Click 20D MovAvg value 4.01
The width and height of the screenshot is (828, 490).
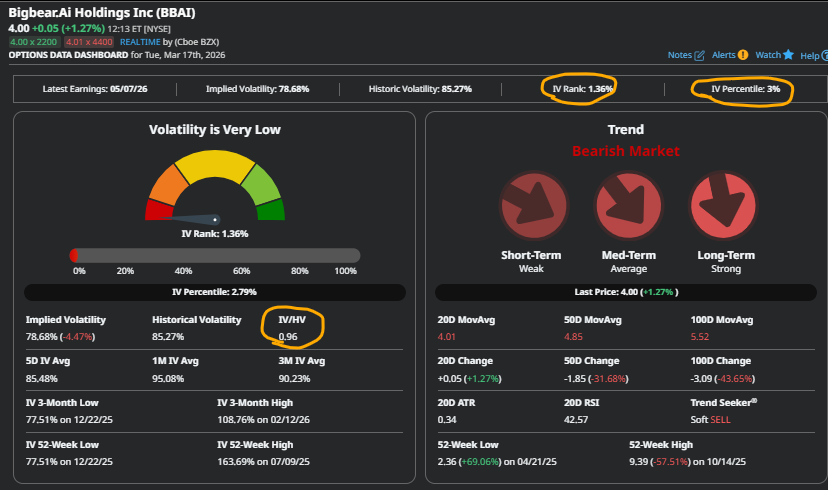446,336
